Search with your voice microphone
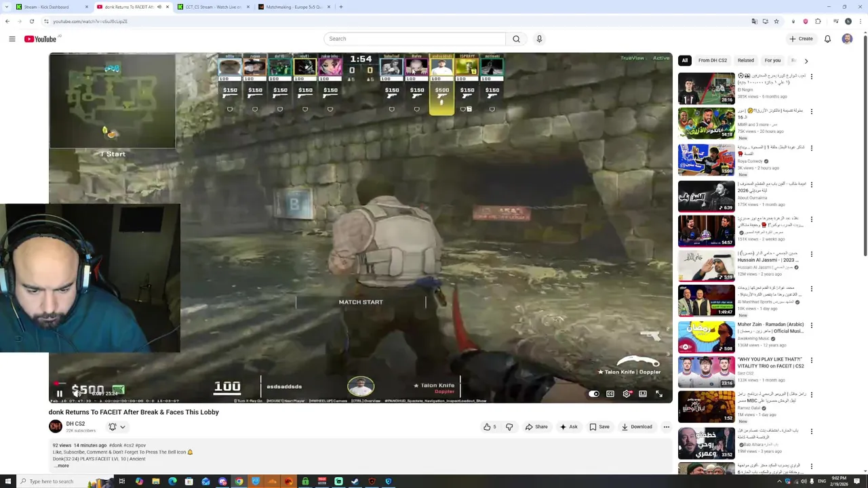Image resolution: width=868 pixels, height=488 pixels. (x=539, y=39)
